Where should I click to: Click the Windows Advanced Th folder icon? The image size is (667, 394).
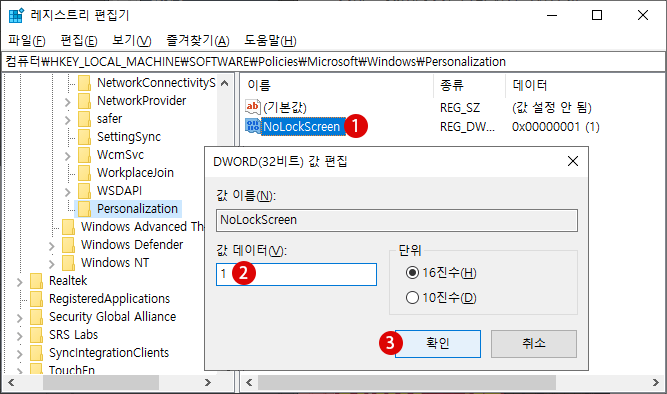click(x=68, y=227)
